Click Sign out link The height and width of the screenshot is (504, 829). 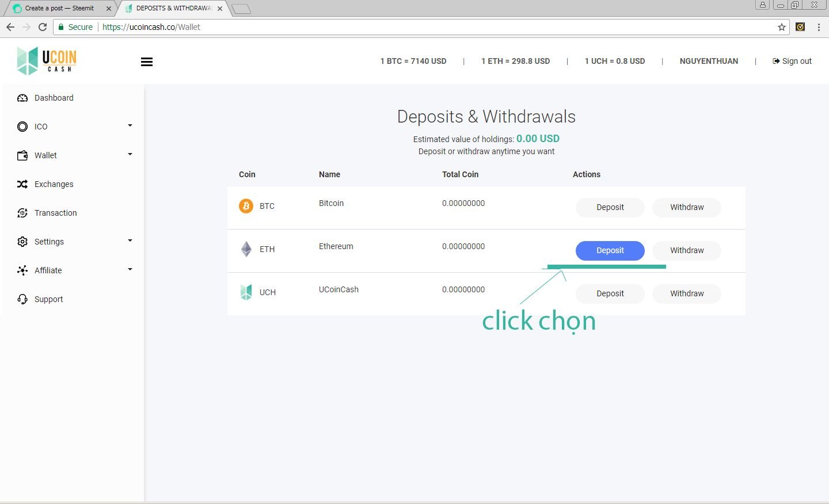[x=792, y=61]
